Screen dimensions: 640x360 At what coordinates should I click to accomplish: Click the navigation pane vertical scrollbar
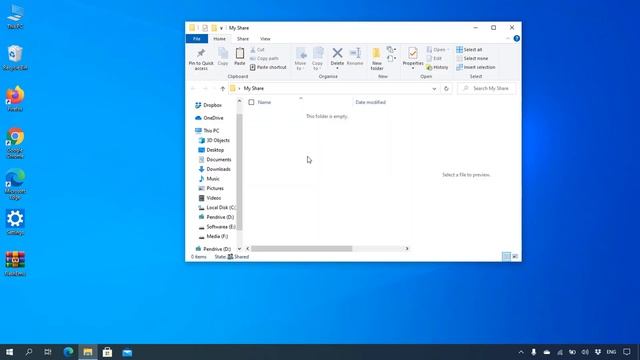(239, 171)
